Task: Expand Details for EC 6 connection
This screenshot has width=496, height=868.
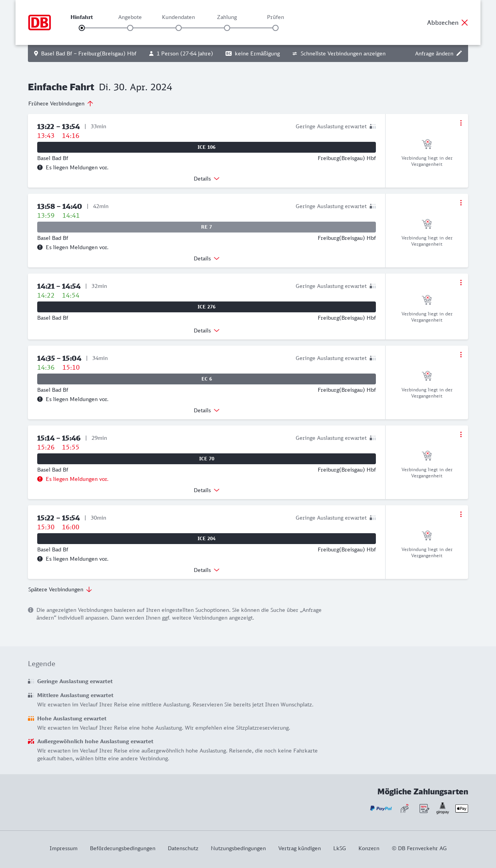Action: pos(207,410)
